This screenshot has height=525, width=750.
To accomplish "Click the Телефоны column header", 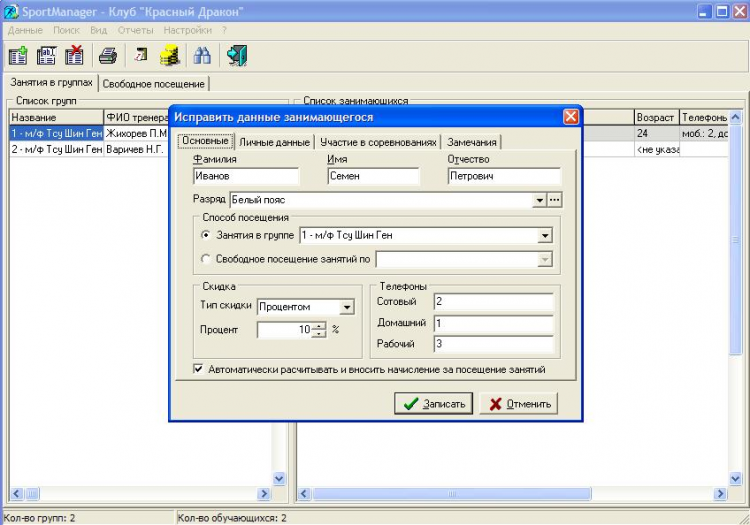I will (x=705, y=117).
